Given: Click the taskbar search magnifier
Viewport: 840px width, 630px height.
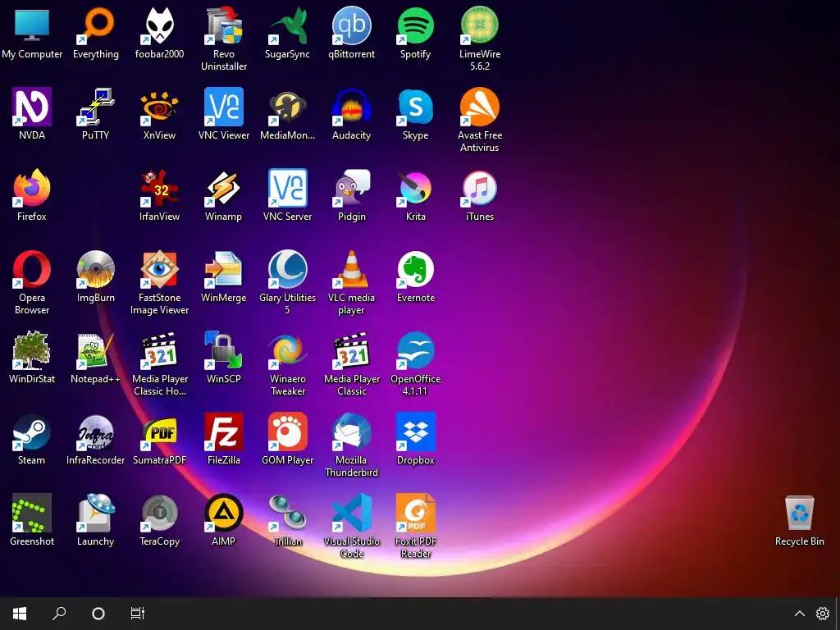Looking at the screenshot, I should [x=59, y=614].
